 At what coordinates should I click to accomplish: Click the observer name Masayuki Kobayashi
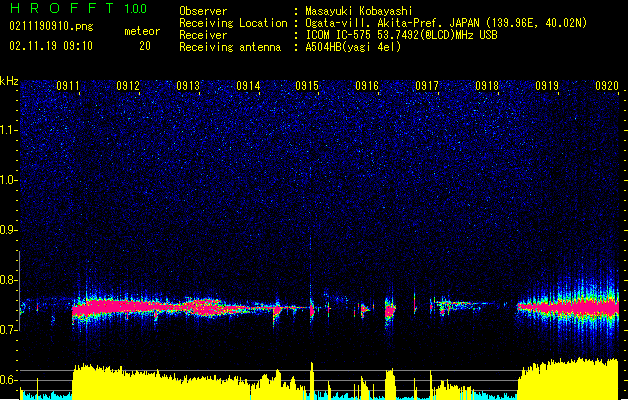tap(359, 11)
